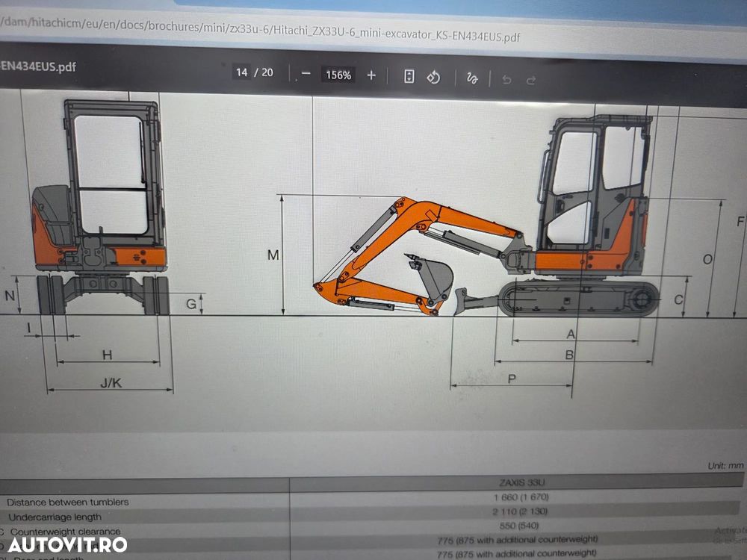Select the draw annotation tool
The image size is (747, 560).
[471, 78]
